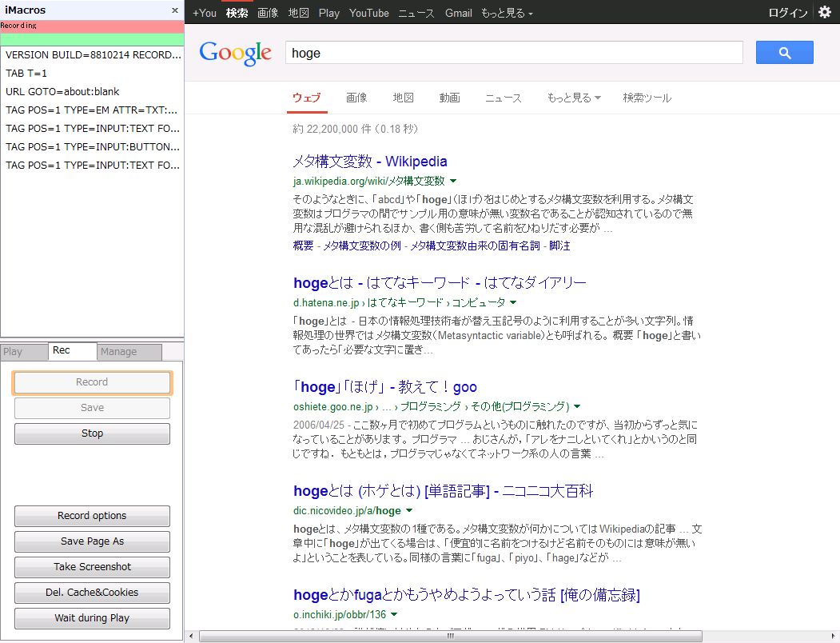Open YouTube from the top bar
The height and width of the screenshot is (643, 840).
click(x=368, y=13)
